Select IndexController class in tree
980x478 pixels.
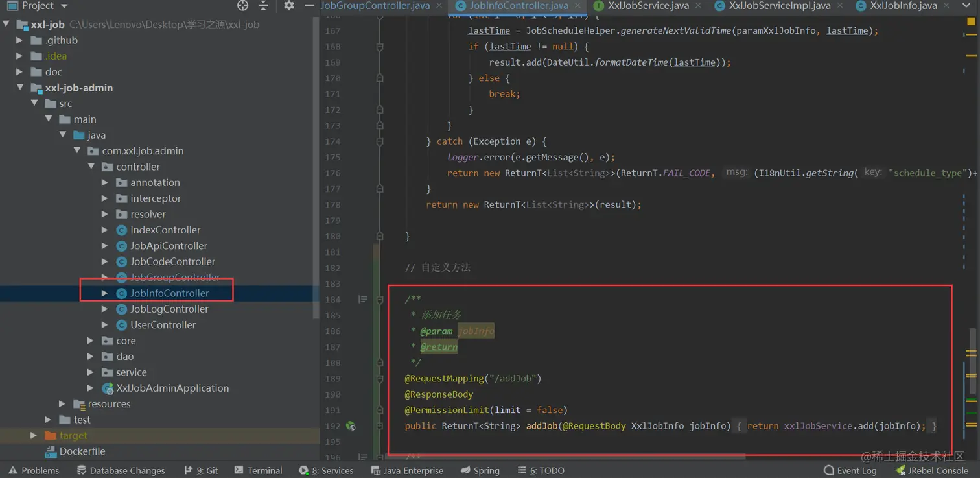(165, 230)
